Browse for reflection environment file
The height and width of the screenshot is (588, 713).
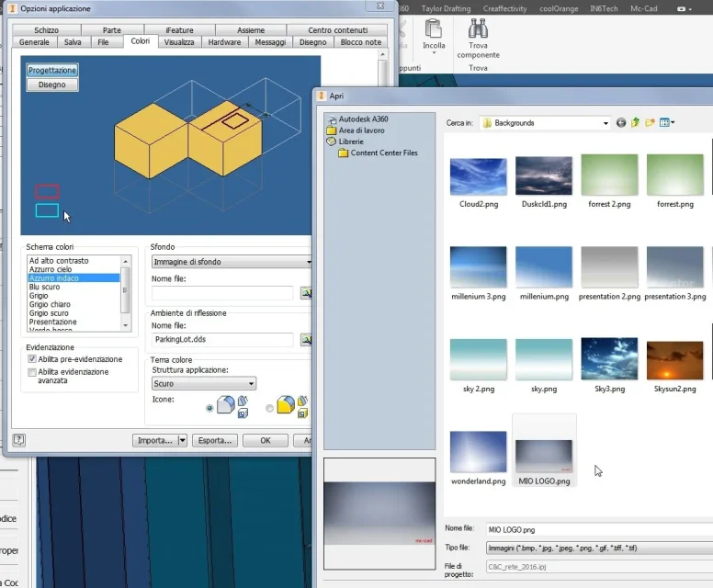point(306,340)
